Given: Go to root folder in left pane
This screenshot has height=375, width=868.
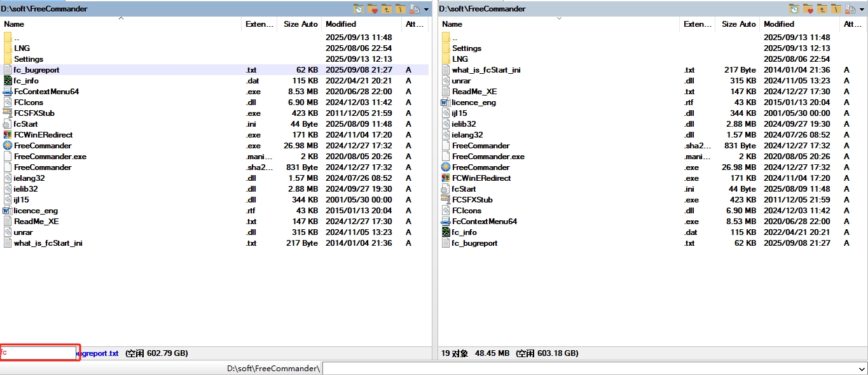Looking at the screenshot, I should point(401,9).
